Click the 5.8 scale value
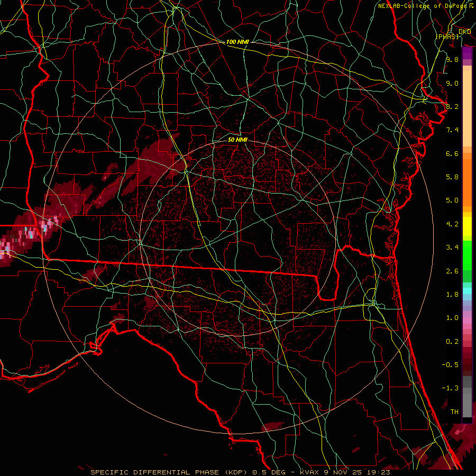 click(x=452, y=177)
